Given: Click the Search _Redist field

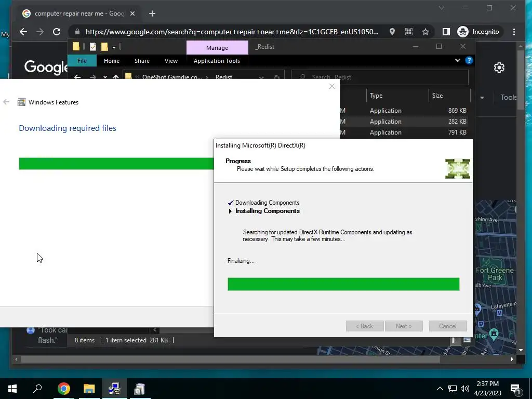Looking at the screenshot, I should [380, 77].
